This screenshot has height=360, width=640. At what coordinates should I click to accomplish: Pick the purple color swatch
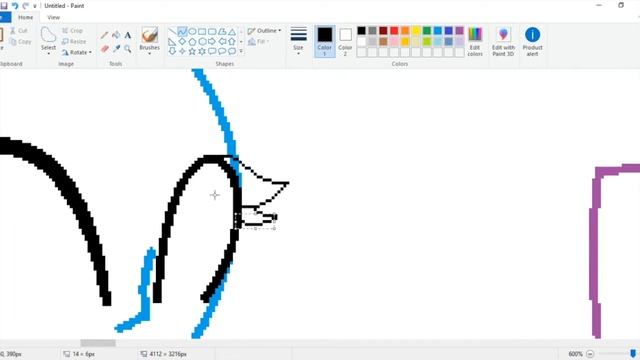pyautogui.click(x=459, y=31)
